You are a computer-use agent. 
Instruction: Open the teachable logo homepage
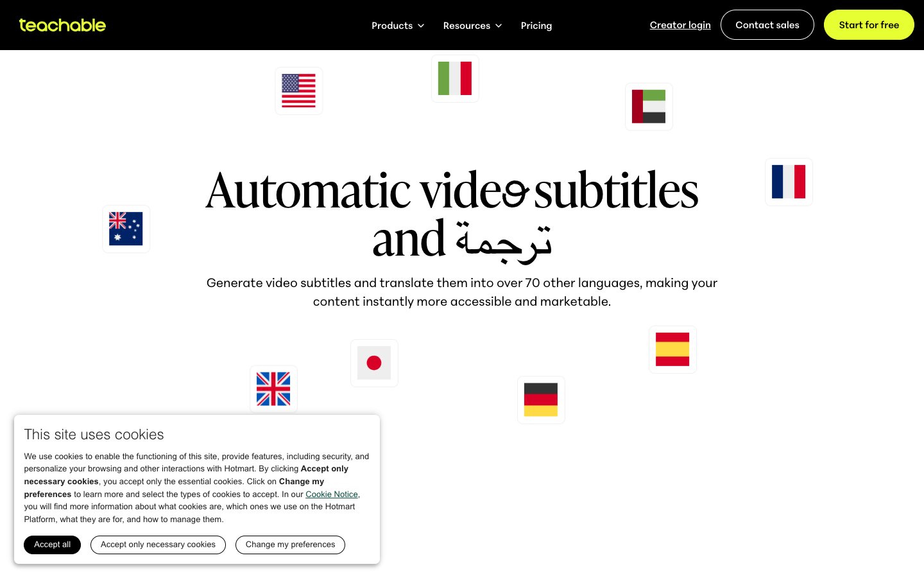[62, 25]
